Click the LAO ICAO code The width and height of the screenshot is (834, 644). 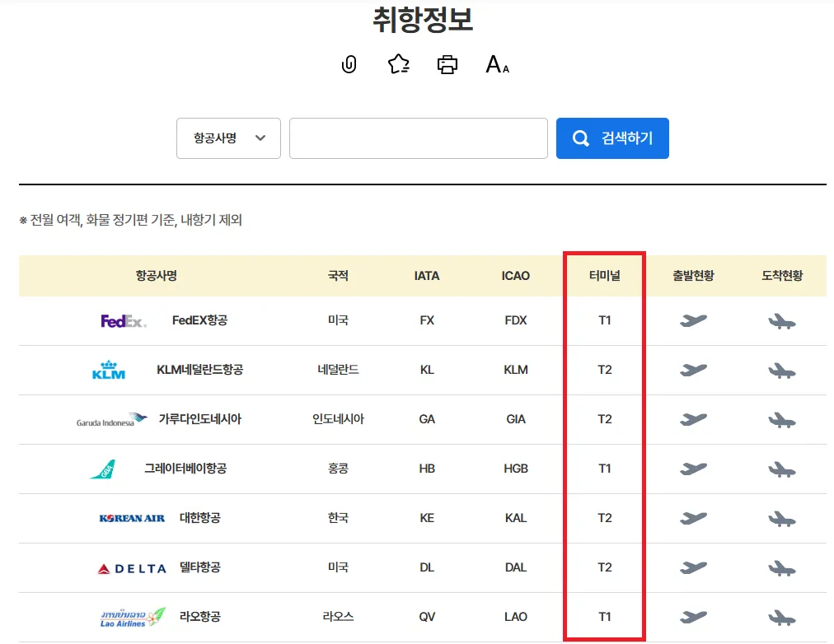tap(515, 617)
